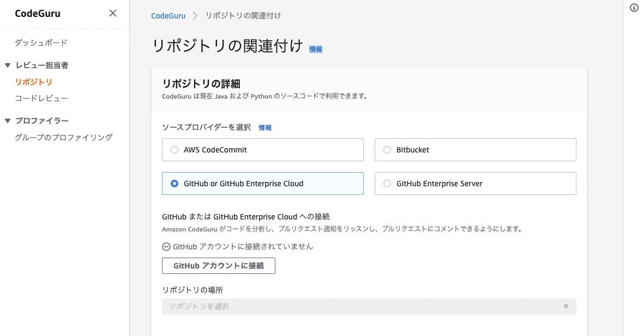Open ダッシュボード in the sidebar

coord(41,42)
